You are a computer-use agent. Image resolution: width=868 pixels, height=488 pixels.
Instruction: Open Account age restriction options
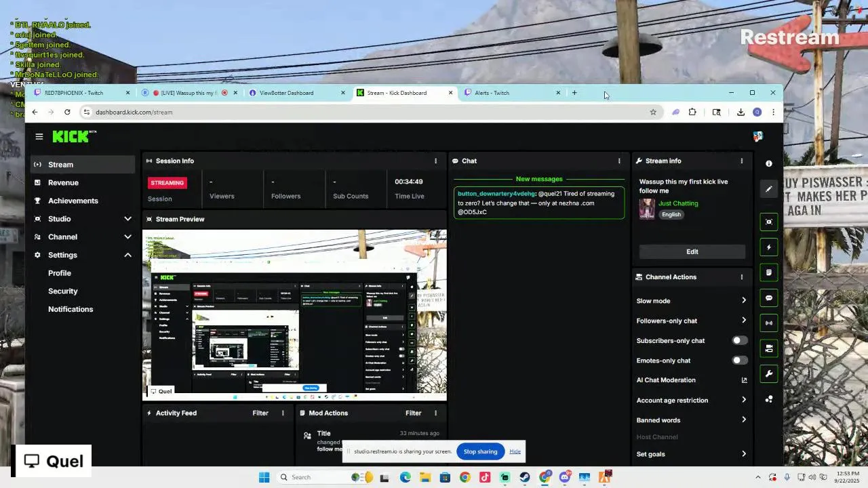point(691,400)
